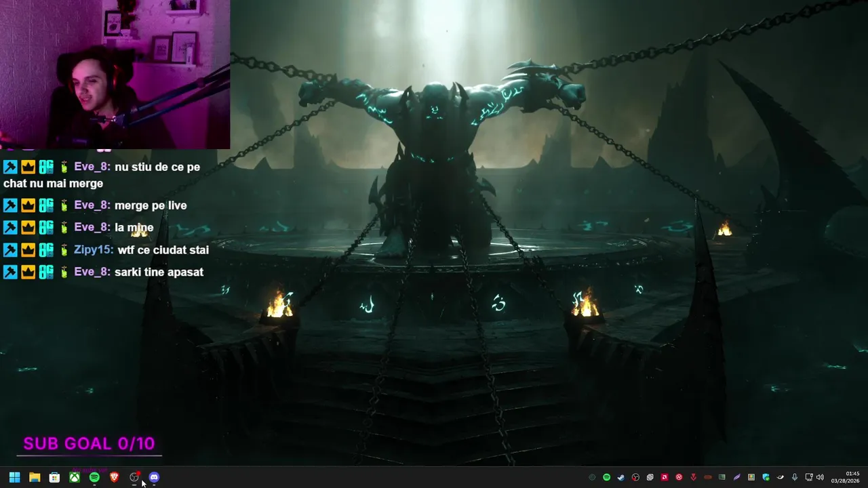Open network settings tray icon

809,477
